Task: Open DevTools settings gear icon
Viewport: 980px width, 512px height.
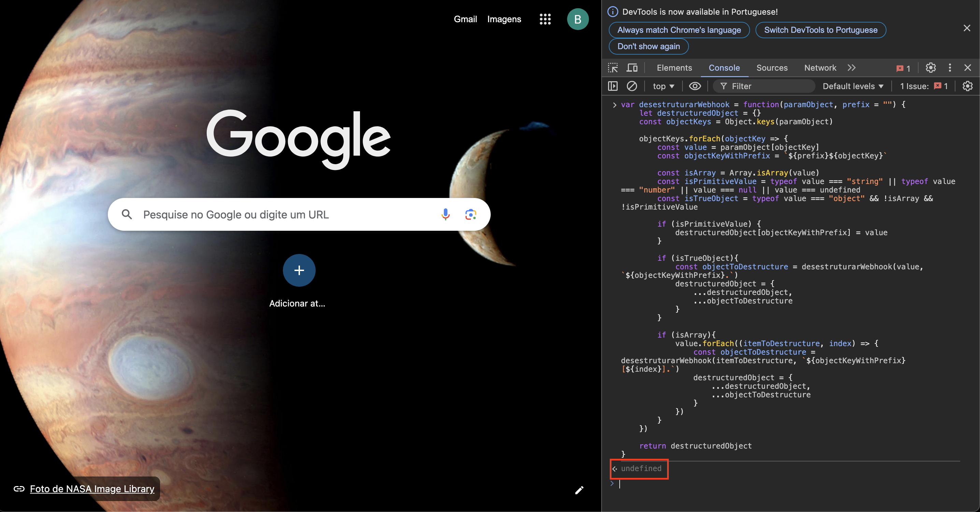Action: 931,68
